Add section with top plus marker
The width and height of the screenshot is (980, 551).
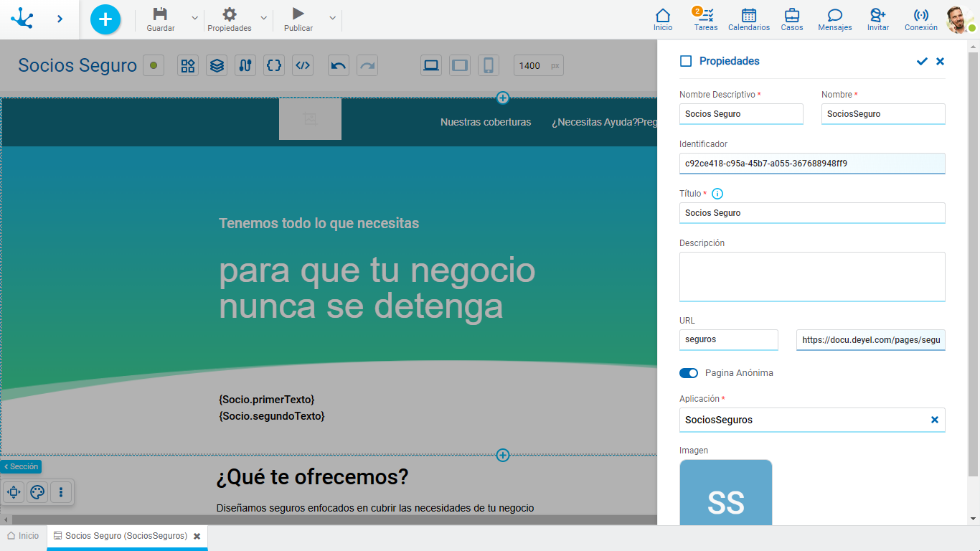[503, 98]
